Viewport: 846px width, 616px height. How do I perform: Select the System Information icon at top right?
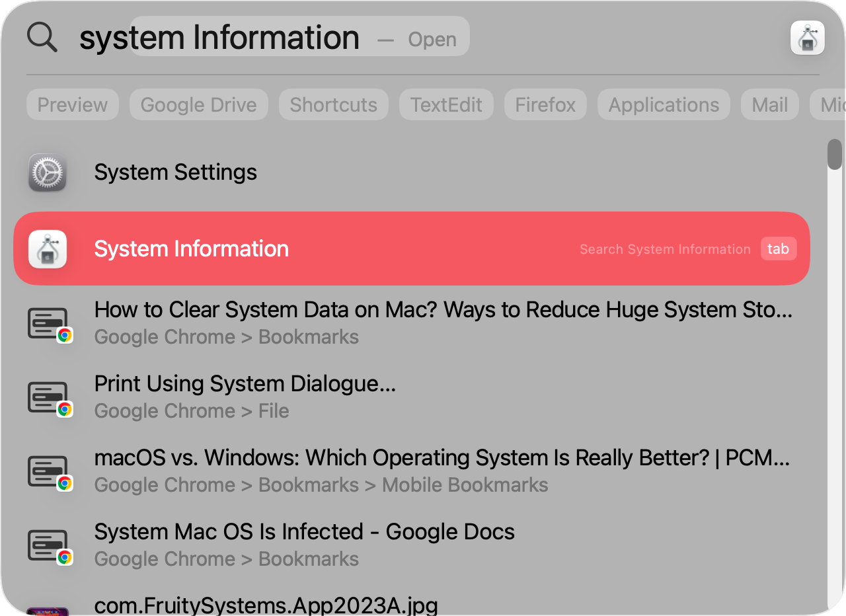(808, 38)
